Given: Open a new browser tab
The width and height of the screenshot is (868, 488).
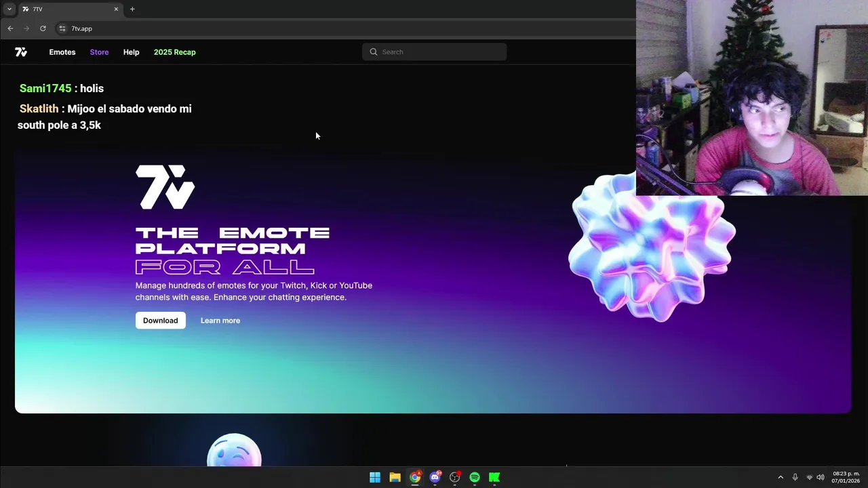Looking at the screenshot, I should click(x=132, y=9).
